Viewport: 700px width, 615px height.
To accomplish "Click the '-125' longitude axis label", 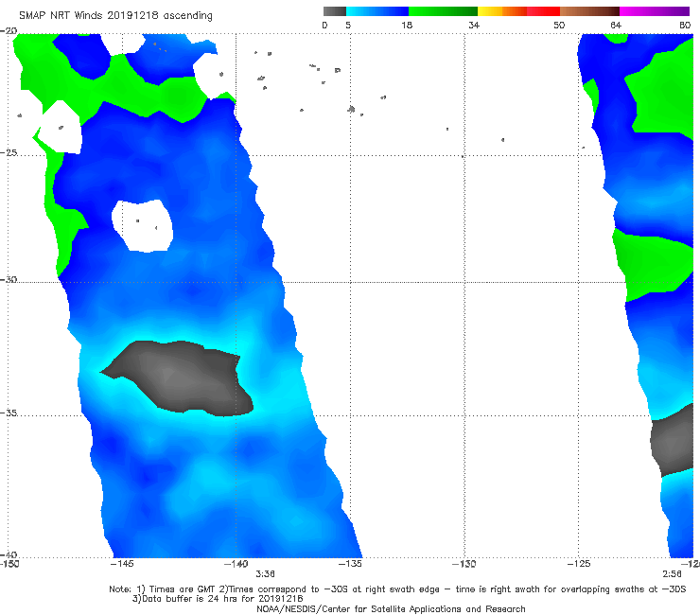I will [x=579, y=564].
